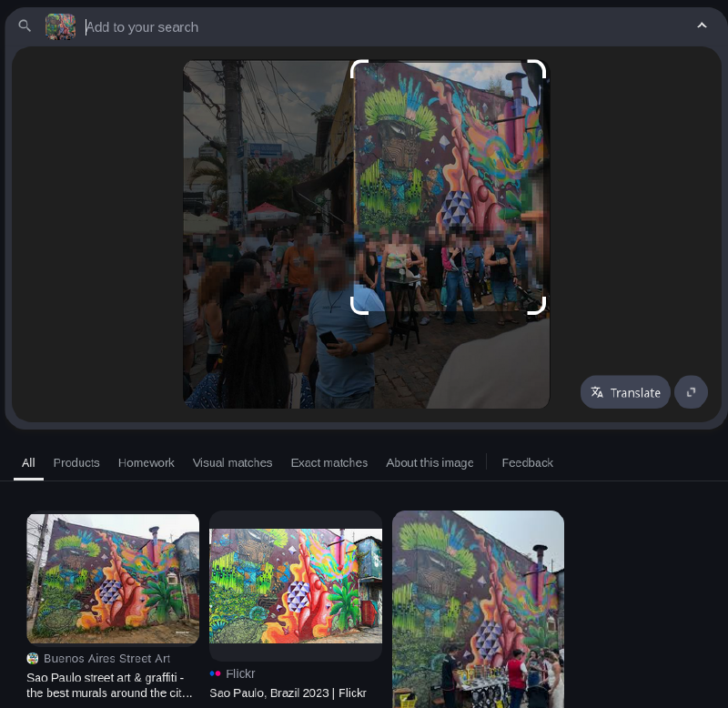Open the Homework tab

tap(146, 462)
